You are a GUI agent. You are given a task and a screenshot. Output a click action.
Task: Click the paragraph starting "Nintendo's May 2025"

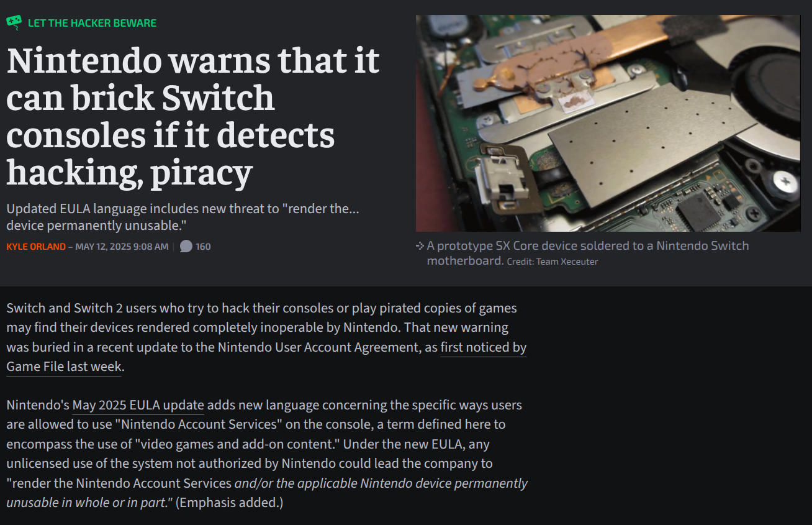(x=267, y=454)
